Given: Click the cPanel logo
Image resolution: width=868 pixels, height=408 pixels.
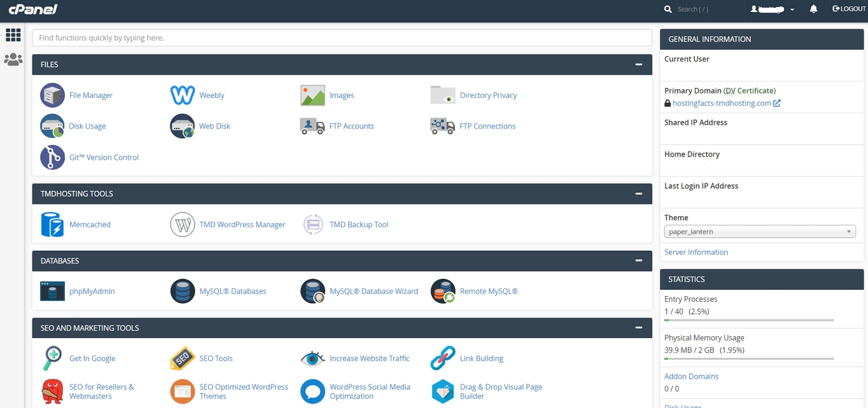Looking at the screenshot, I should pos(32,9).
